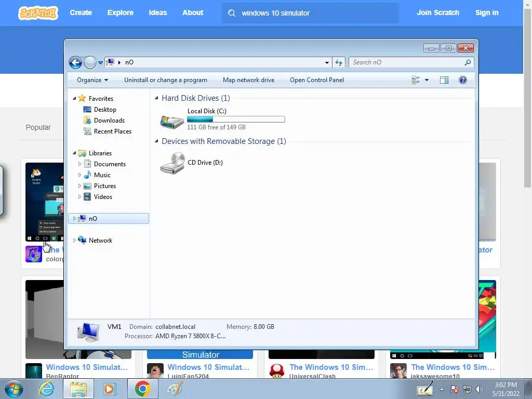Expand the Network node
532x399 pixels.
[x=74, y=240]
